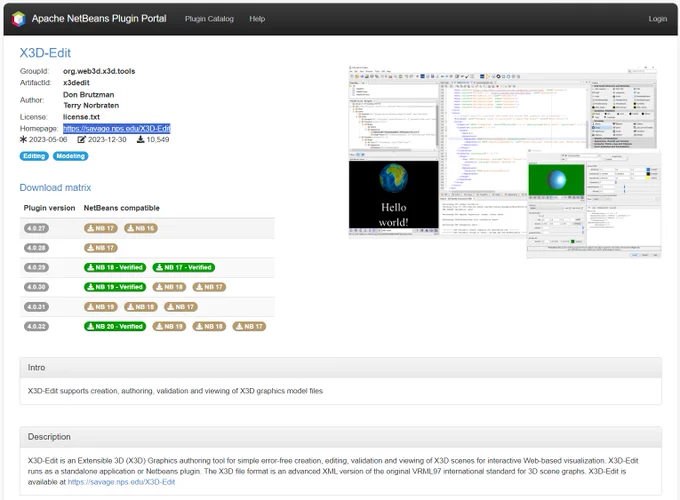Download NB 17 for version 4.0.30
This screenshot has height=500, width=680.
209,287
